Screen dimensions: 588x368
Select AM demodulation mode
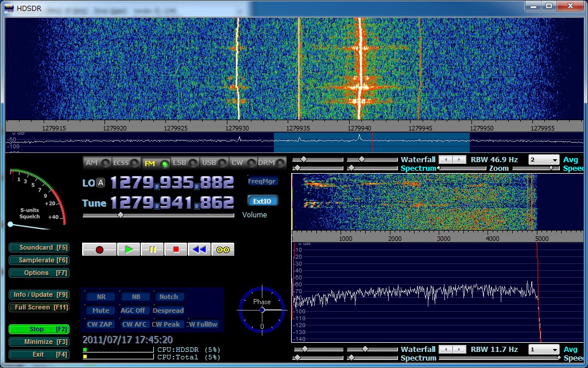tap(96, 163)
